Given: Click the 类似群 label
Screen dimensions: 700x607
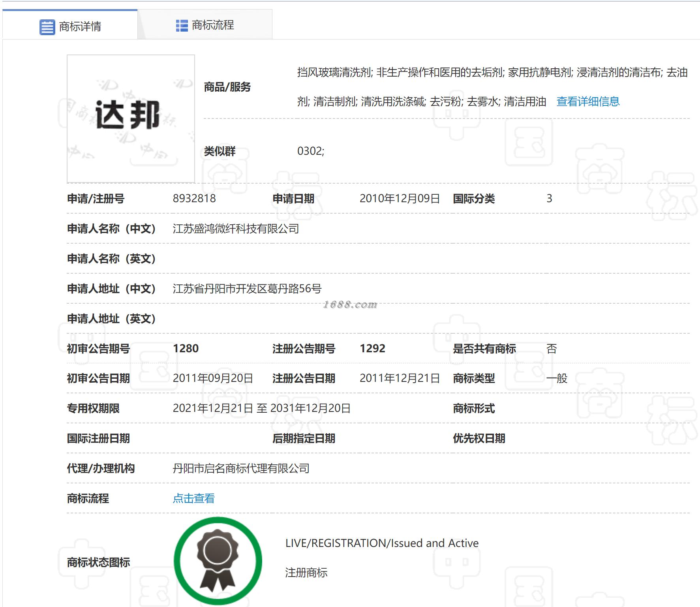Looking at the screenshot, I should coord(220,151).
